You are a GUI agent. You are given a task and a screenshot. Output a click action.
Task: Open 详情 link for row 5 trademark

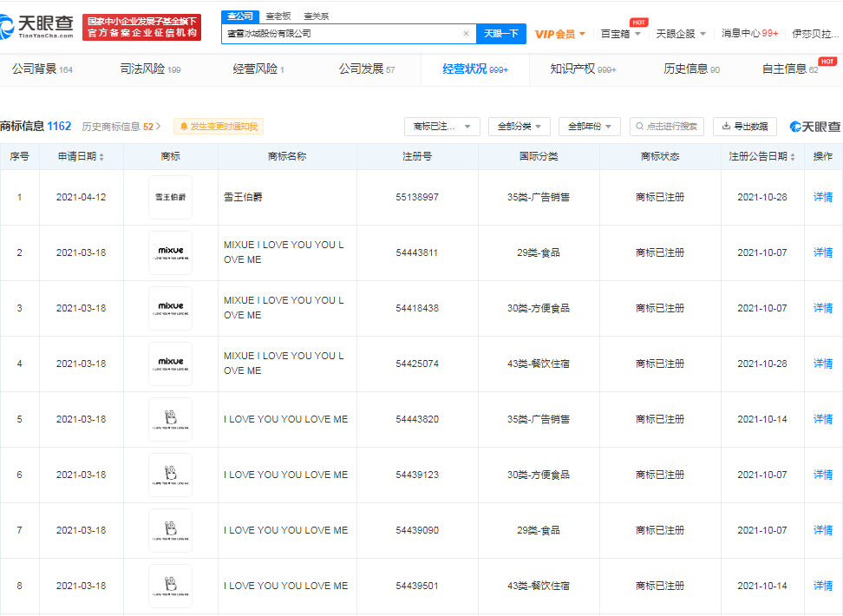click(x=822, y=419)
